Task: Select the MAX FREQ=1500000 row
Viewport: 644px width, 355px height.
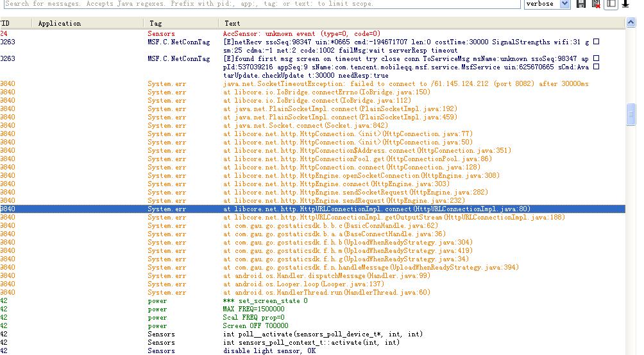Action: [312, 309]
